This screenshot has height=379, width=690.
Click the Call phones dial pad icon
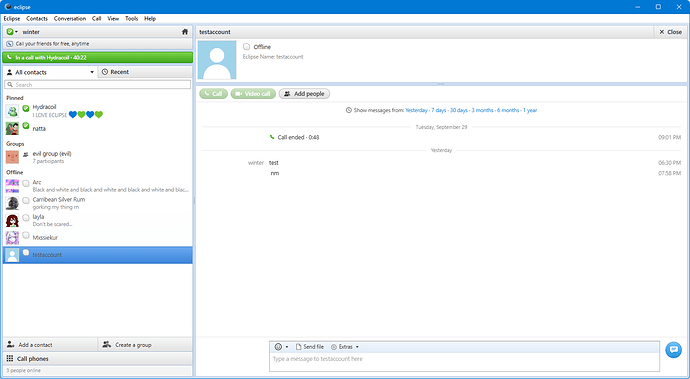[x=10, y=358]
